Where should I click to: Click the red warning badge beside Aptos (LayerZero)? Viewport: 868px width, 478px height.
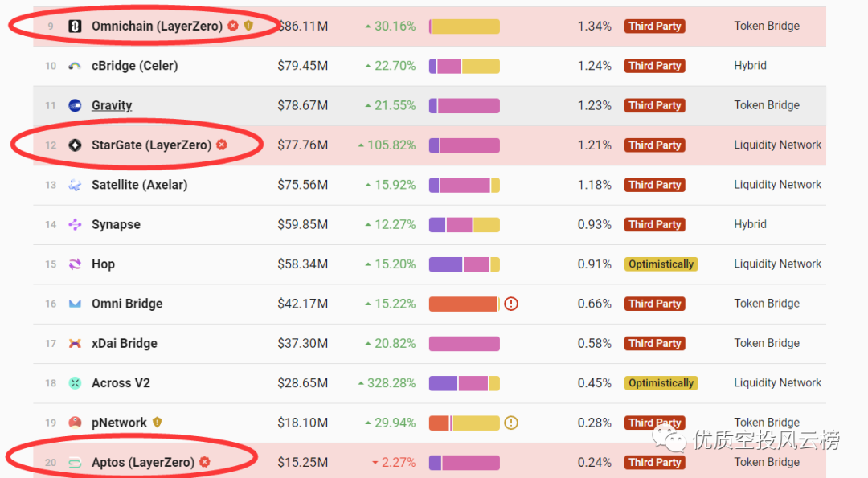[x=205, y=461]
